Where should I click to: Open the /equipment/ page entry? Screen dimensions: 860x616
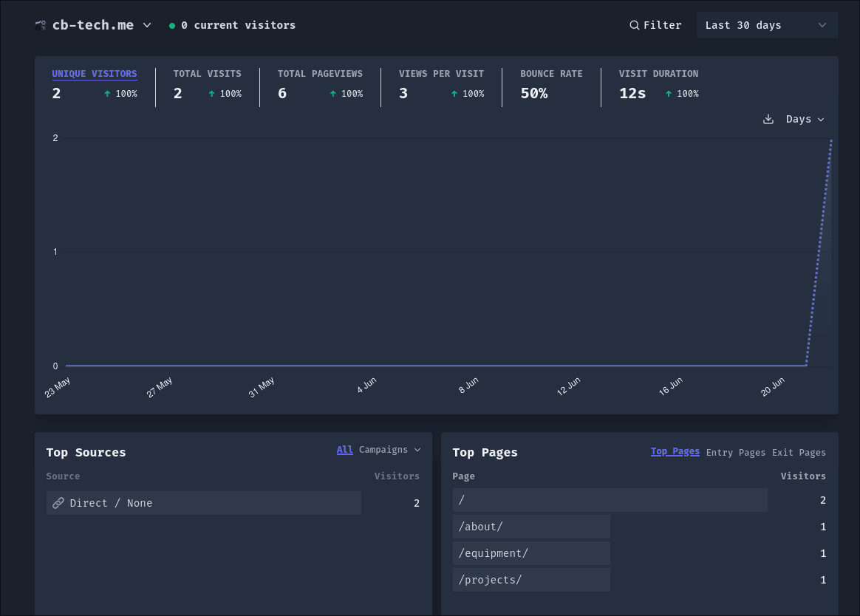[494, 553]
